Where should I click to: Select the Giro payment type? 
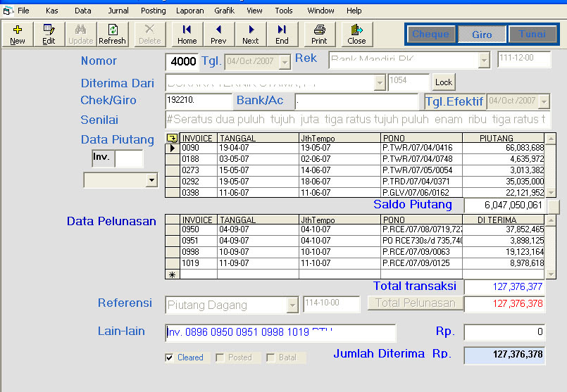click(482, 34)
